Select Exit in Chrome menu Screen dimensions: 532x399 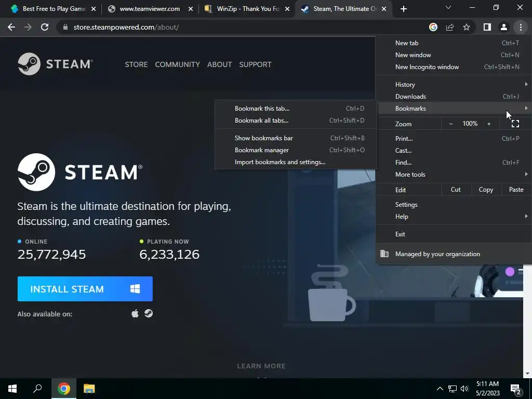[453, 234]
